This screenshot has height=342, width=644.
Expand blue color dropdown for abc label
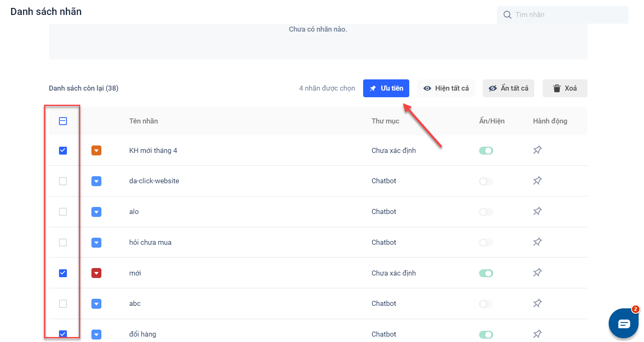point(96,304)
